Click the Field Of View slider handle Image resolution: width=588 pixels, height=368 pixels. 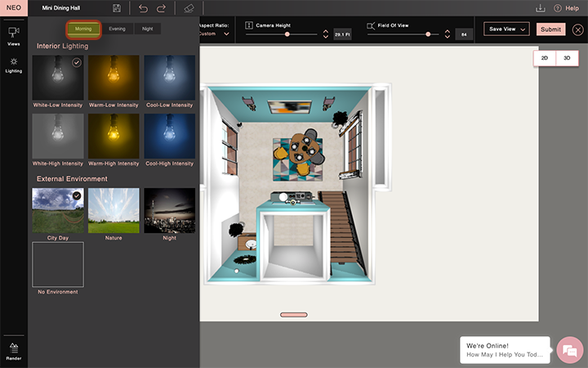tap(428, 34)
